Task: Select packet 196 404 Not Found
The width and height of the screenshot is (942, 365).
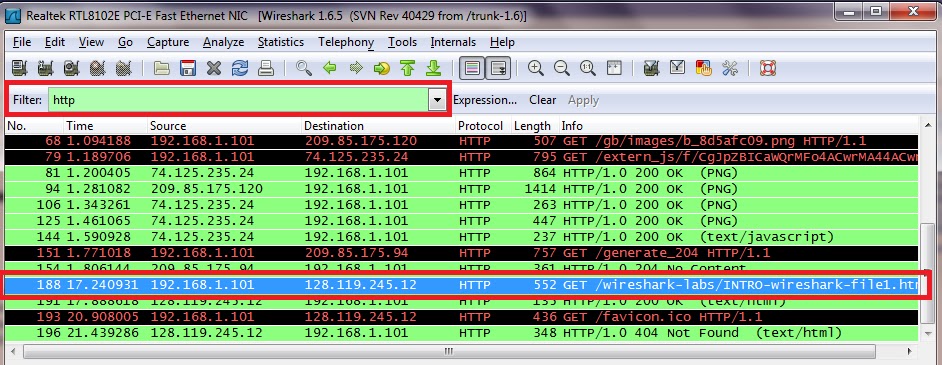Action: [462, 333]
